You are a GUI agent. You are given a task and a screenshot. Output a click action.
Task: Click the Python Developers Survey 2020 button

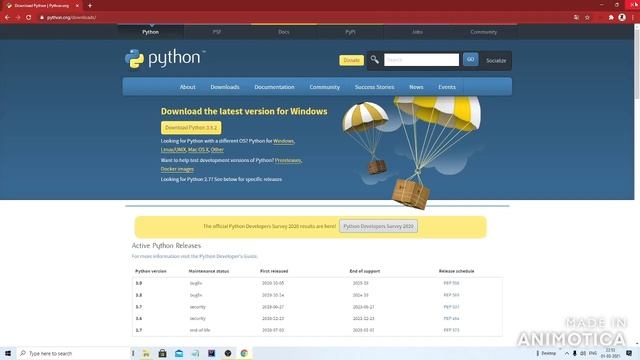click(378, 226)
